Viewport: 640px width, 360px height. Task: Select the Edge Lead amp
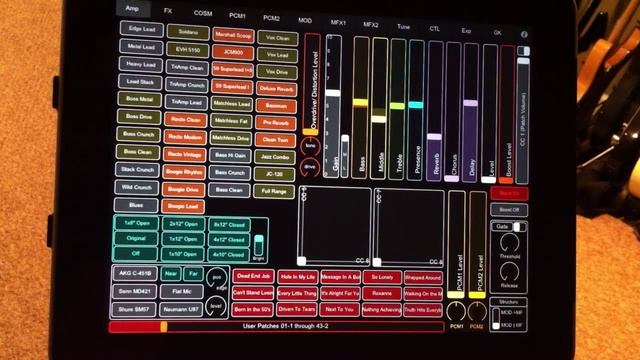point(142,29)
